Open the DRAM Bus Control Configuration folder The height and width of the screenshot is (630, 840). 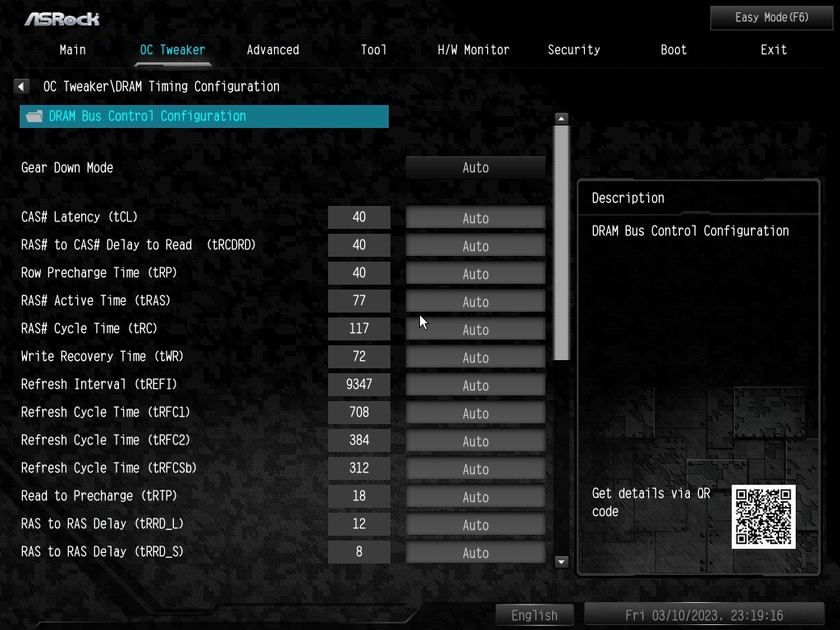coord(204,116)
